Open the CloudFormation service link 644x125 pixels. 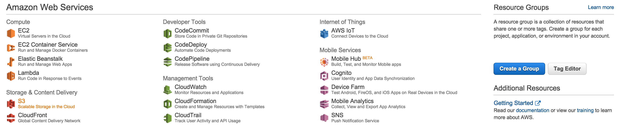tap(195, 101)
